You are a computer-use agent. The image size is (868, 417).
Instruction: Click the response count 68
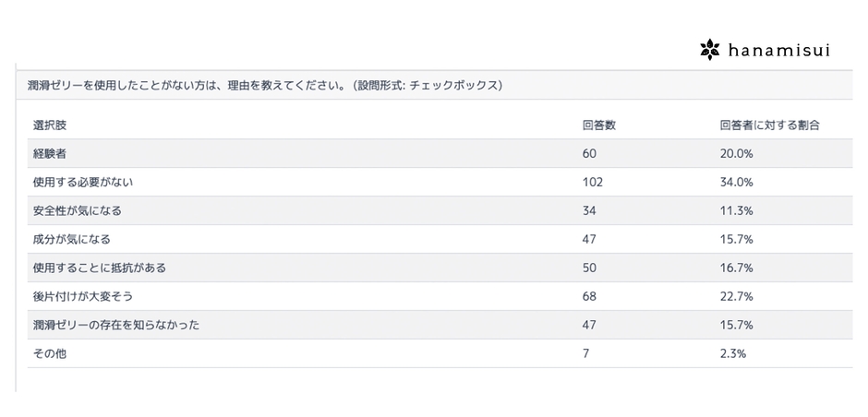click(589, 296)
